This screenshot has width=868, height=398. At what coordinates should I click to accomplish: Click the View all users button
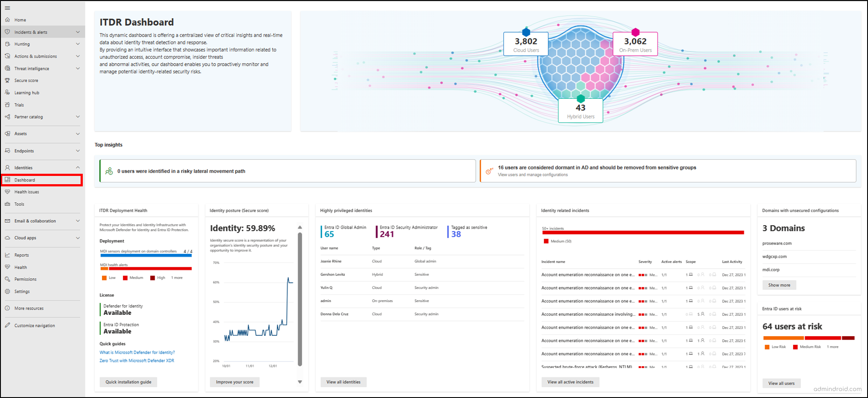[x=781, y=383]
